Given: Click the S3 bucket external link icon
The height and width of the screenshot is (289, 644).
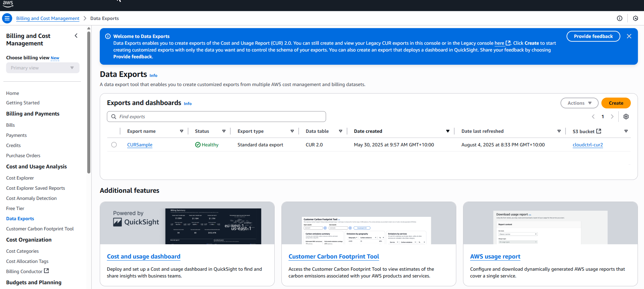Looking at the screenshot, I should coord(599,131).
